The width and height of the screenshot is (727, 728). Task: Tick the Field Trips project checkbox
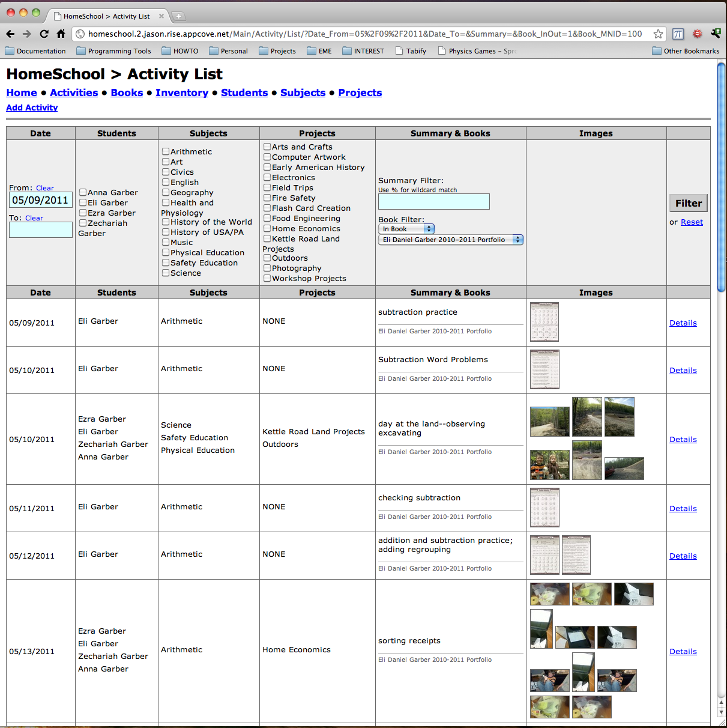pos(267,188)
